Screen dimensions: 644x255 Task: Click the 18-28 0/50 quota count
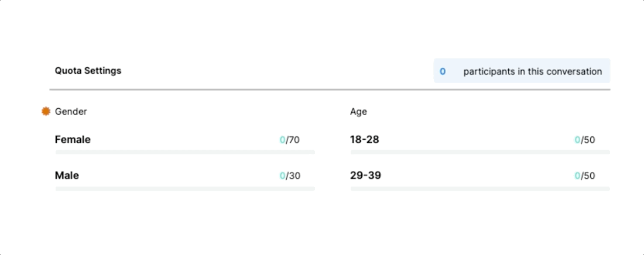coord(585,140)
